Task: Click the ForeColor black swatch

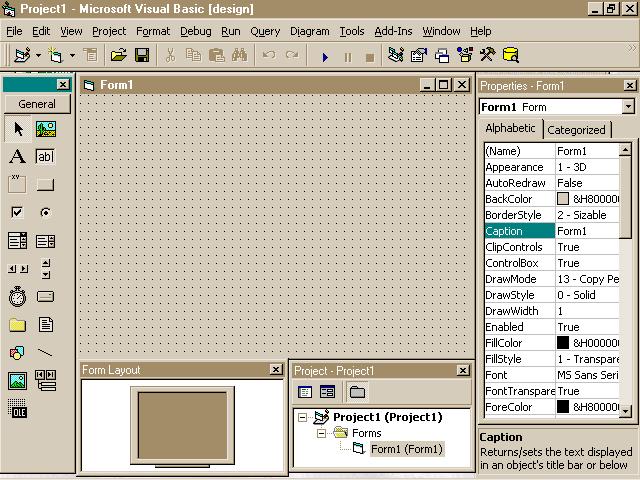Action: pos(563,407)
